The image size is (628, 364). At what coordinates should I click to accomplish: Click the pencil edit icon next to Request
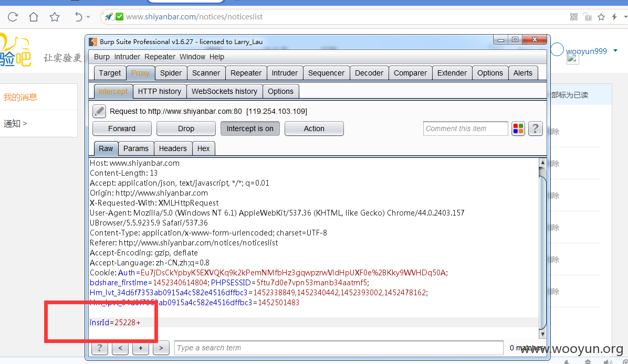[99, 111]
